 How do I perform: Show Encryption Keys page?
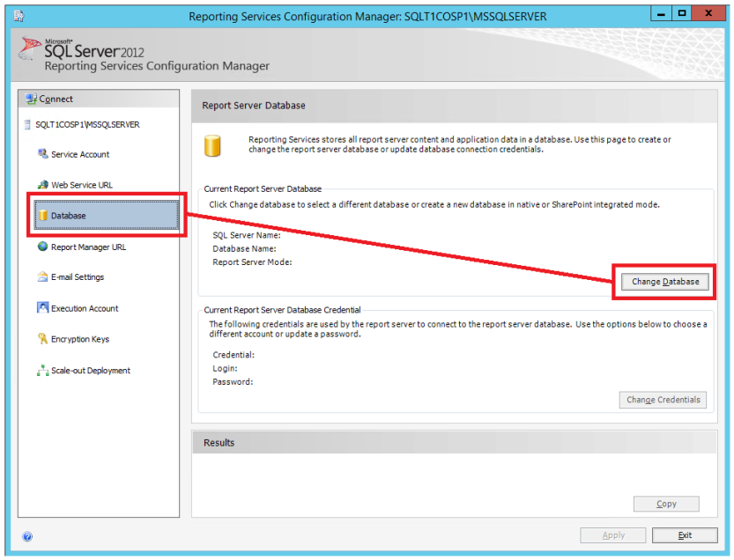coord(80,339)
